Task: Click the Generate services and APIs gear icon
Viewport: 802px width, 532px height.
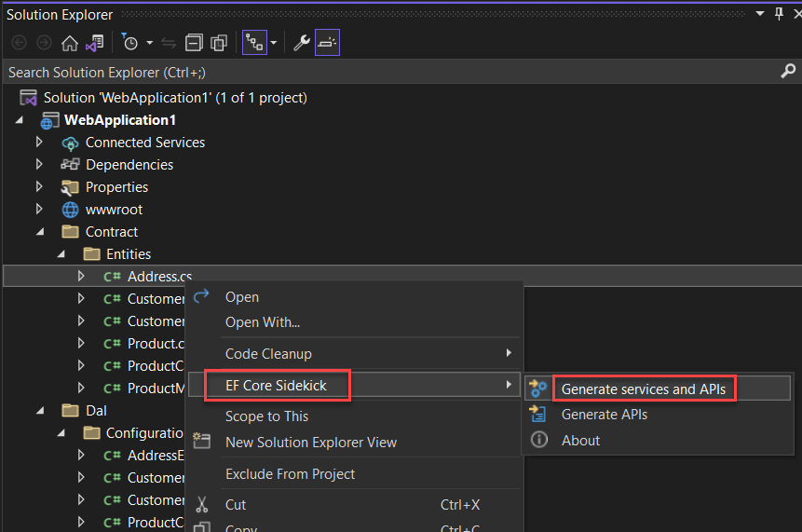Action: coord(538,389)
